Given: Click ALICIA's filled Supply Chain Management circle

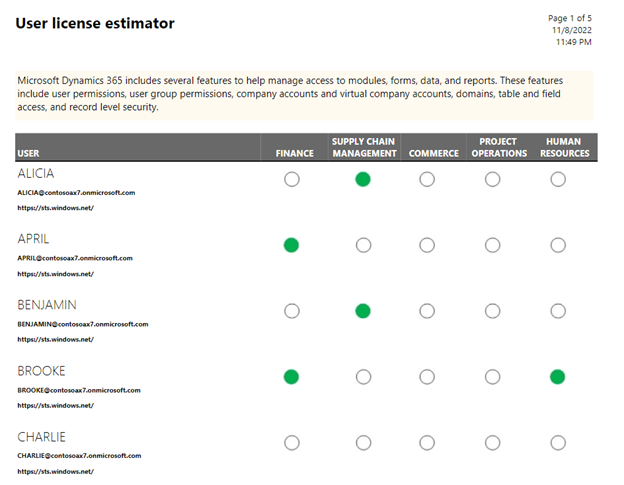Looking at the screenshot, I should coord(363,179).
